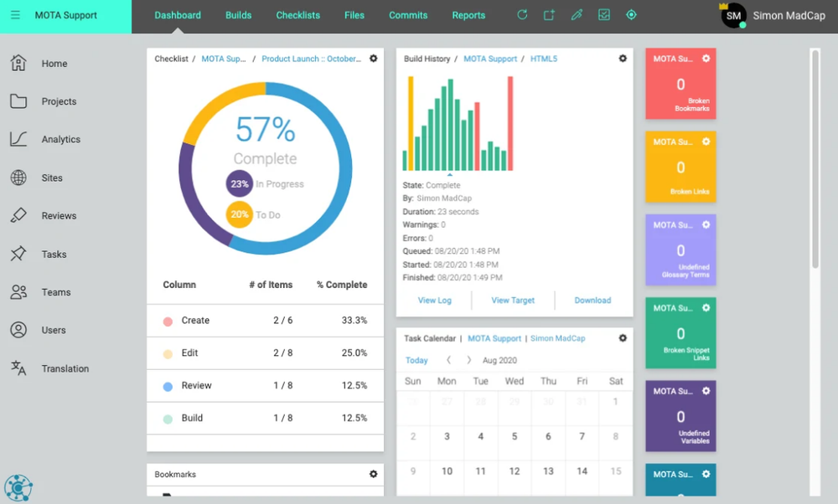Open the pencil edit tool in the toolbar
This screenshot has height=504, width=838.
click(x=577, y=14)
